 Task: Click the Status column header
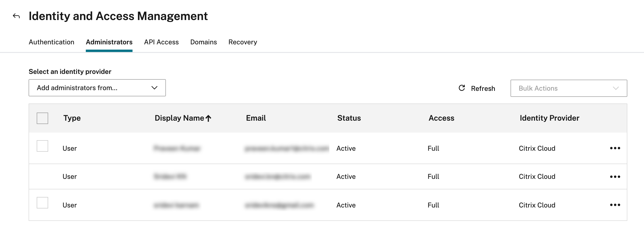349,118
